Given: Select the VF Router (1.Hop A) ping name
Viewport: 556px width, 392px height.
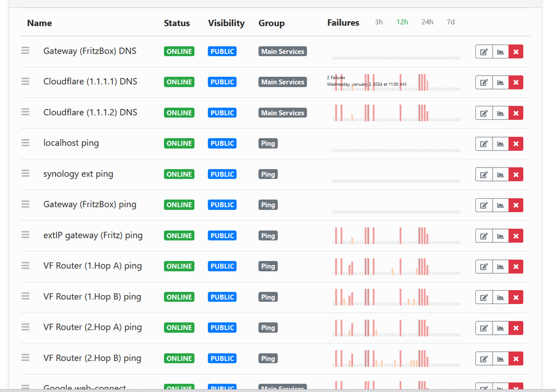Looking at the screenshot, I should [x=92, y=266].
